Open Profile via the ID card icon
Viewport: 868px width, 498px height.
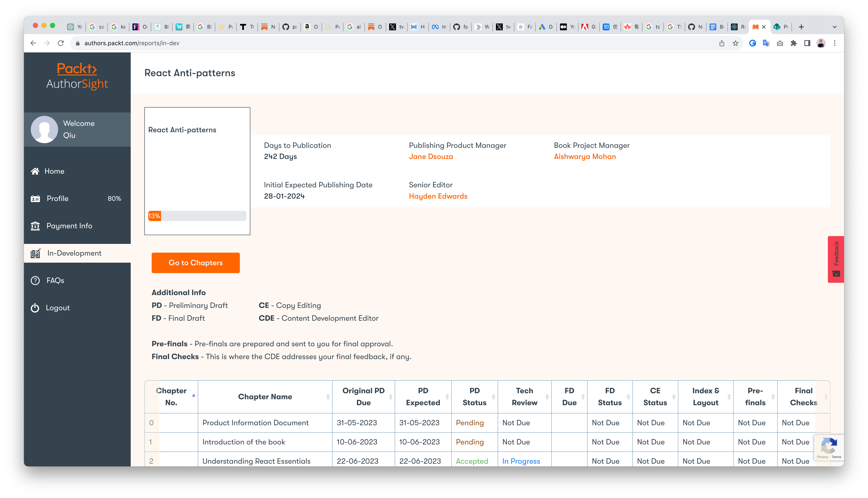[x=35, y=198]
